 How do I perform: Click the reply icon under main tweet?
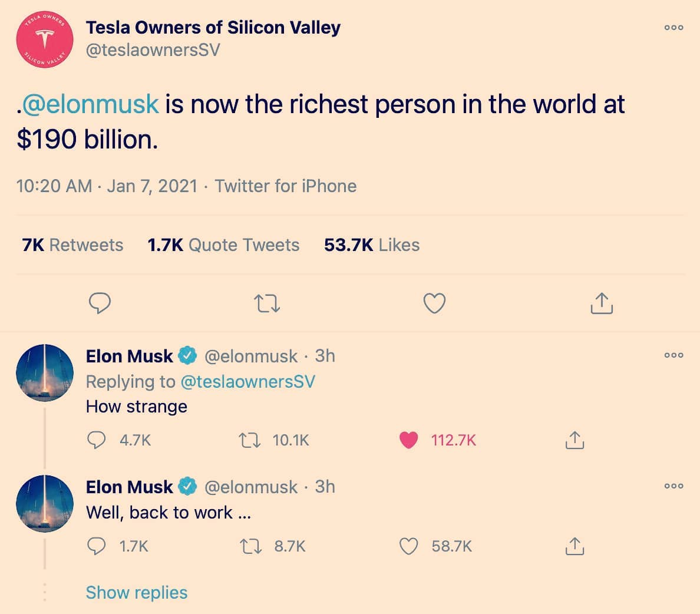100,303
